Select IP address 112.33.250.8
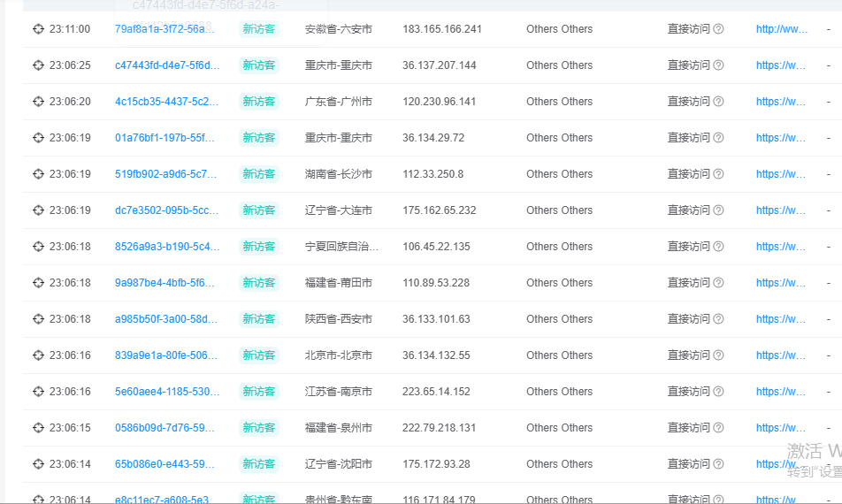The width and height of the screenshot is (842, 504). (432, 174)
